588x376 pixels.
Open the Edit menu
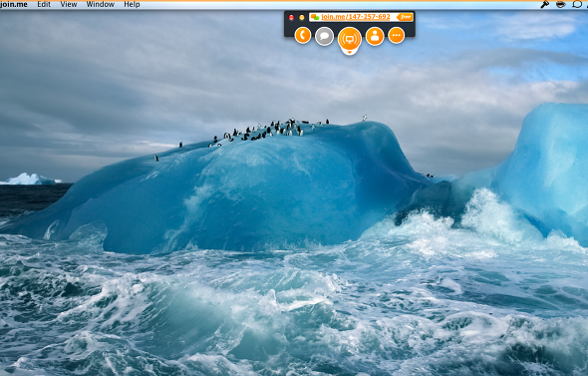(44, 5)
